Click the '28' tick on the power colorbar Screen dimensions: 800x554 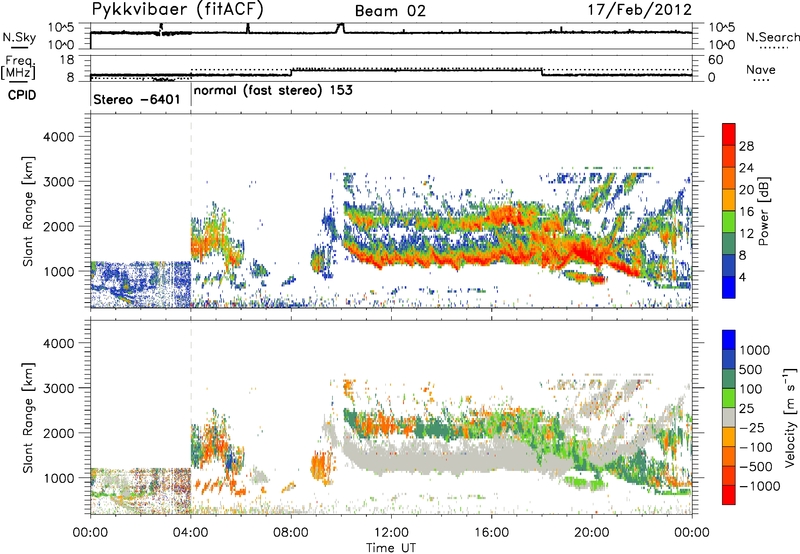click(746, 146)
